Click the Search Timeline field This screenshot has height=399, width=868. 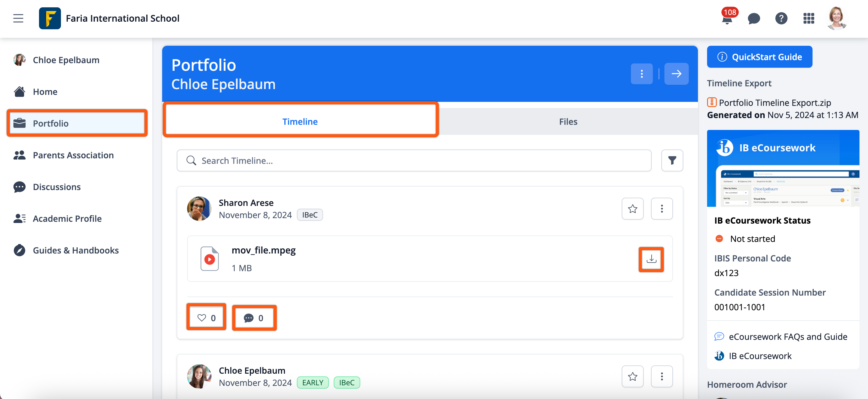(x=414, y=160)
